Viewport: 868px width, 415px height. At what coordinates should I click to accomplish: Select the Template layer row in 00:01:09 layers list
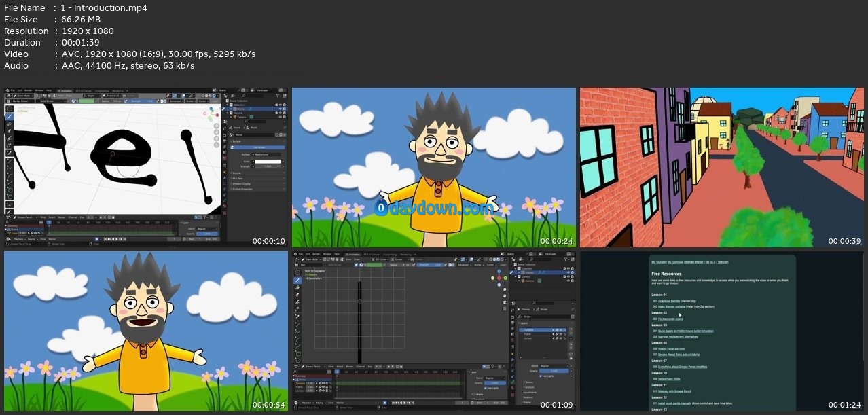pos(542,329)
